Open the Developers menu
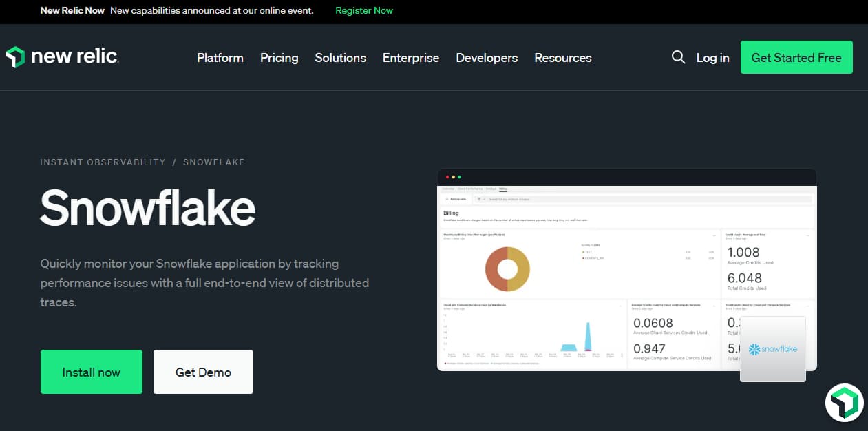Viewport: 868px width, 431px height. point(487,58)
